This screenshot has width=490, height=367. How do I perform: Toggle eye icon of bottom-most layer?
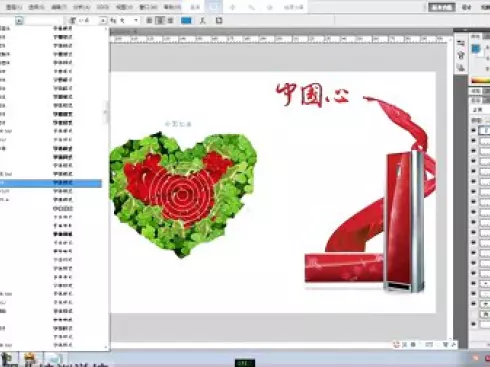pyautogui.click(x=473, y=324)
